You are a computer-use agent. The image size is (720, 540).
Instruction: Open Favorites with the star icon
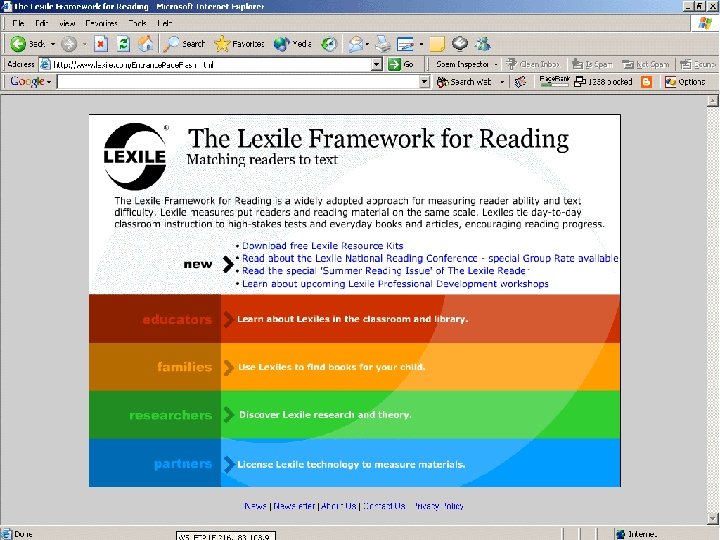pyautogui.click(x=239, y=44)
